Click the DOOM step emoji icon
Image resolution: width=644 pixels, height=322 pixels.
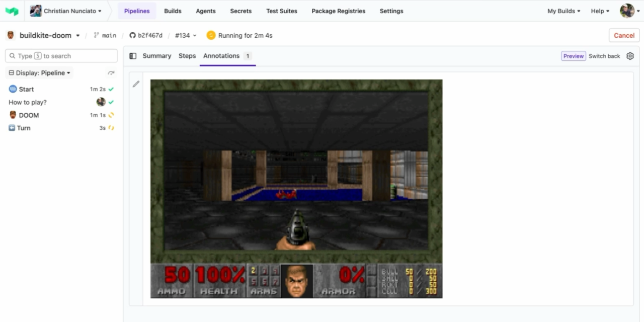coord(13,115)
